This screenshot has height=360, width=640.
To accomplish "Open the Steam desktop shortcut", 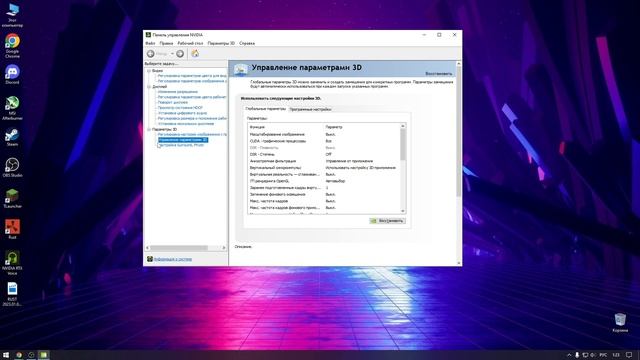I will pyautogui.click(x=12, y=138).
